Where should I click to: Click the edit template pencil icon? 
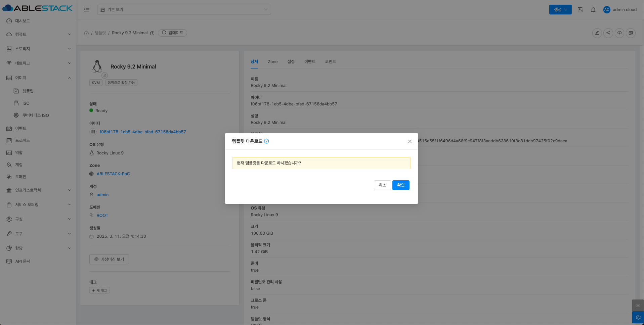(x=597, y=33)
